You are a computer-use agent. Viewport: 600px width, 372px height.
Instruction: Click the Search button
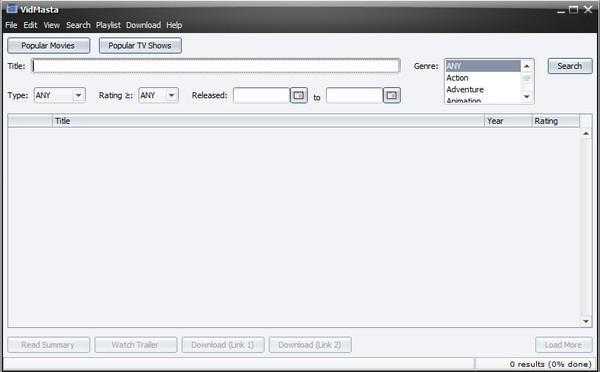coord(570,66)
